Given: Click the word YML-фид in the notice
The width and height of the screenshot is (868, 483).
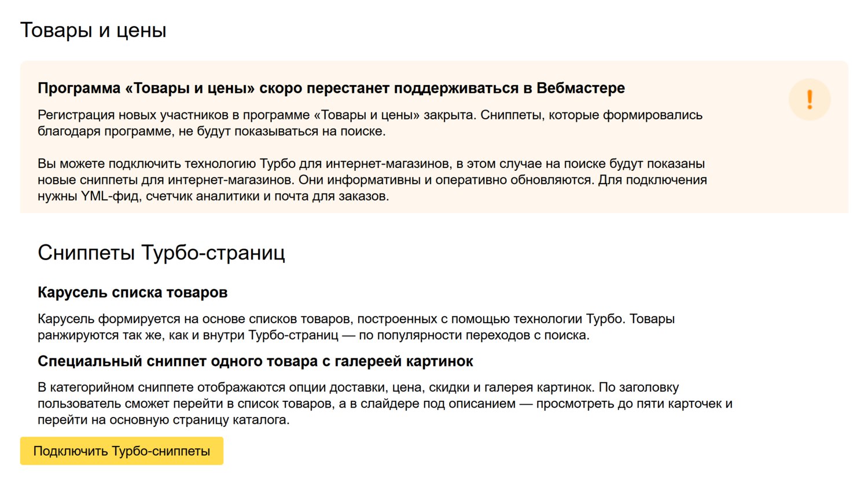Looking at the screenshot, I should click(111, 196).
